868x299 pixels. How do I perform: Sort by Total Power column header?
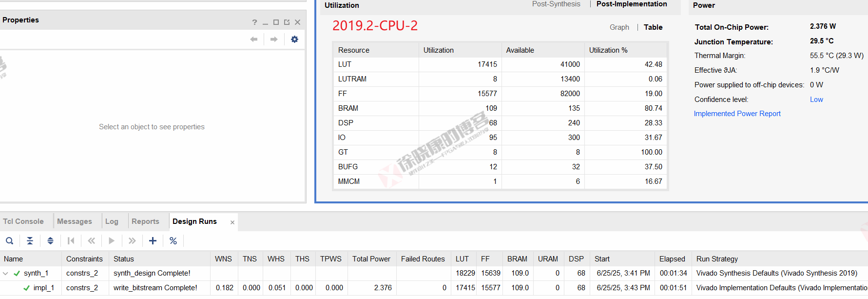coord(371,259)
